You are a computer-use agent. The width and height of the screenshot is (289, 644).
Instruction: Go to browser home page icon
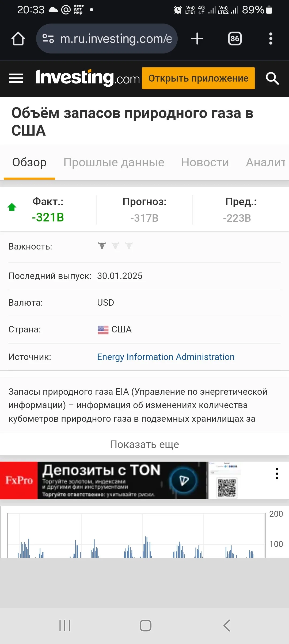tap(18, 39)
